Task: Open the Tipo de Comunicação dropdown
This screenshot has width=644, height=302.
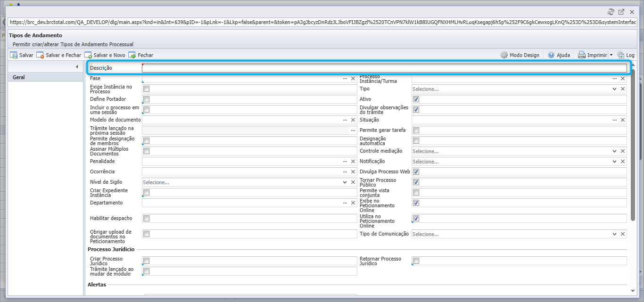Action: pos(614,234)
